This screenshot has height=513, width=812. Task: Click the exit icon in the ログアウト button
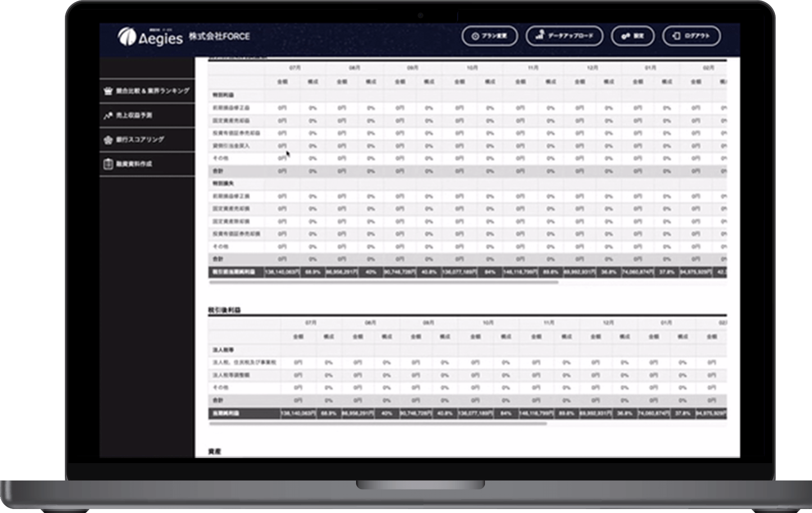[676, 36]
